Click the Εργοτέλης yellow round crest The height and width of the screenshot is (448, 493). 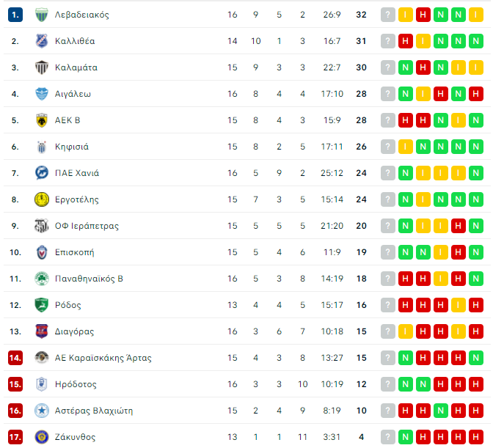pyautogui.click(x=42, y=199)
